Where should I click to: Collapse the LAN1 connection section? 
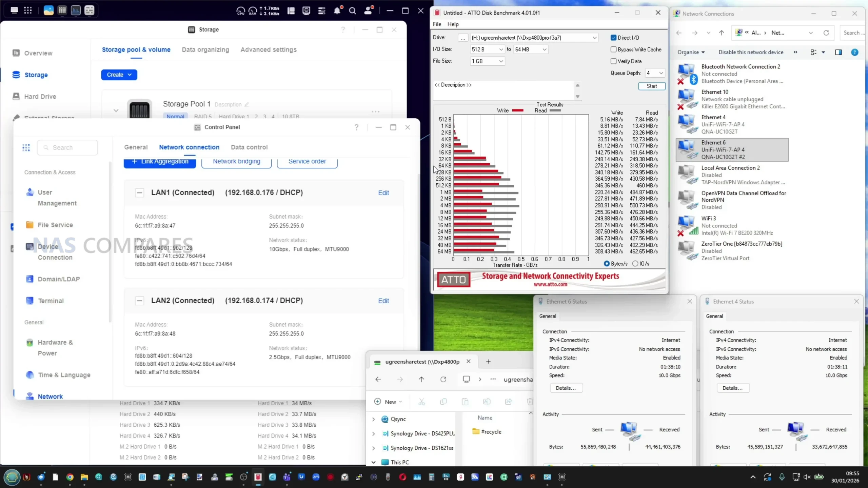point(139,192)
